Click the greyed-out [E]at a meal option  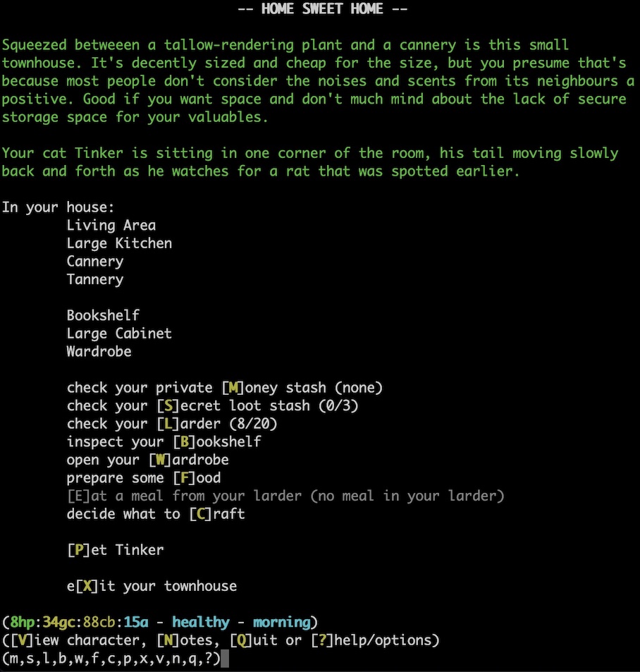coord(285,496)
